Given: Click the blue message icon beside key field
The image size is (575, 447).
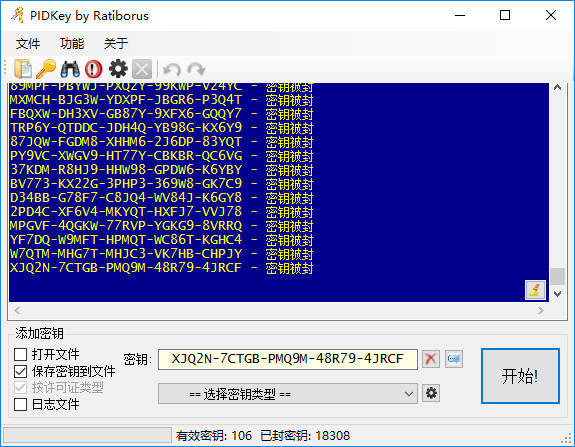Looking at the screenshot, I should point(454,359).
